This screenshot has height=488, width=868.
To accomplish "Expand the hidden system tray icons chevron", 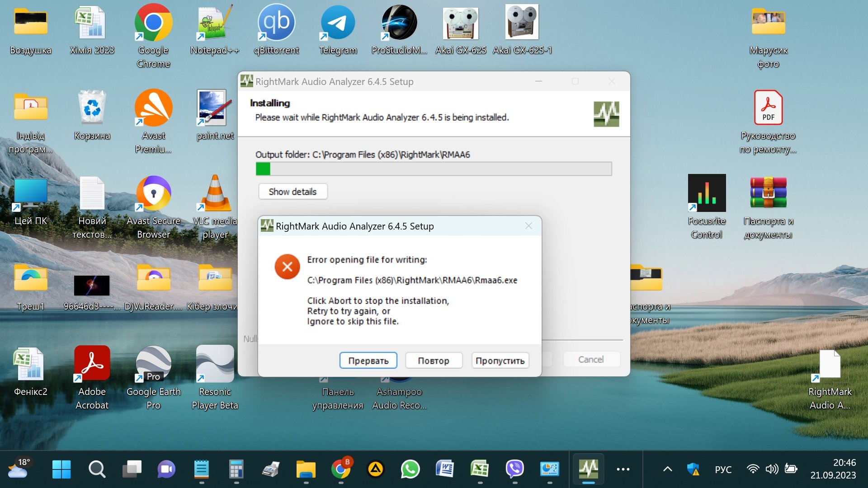I will point(667,469).
